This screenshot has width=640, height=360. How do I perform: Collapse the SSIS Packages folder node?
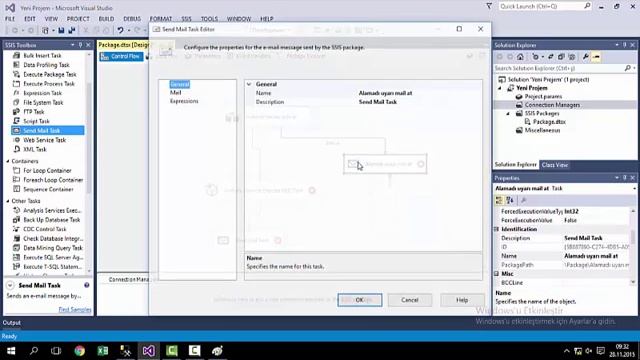click(508, 113)
